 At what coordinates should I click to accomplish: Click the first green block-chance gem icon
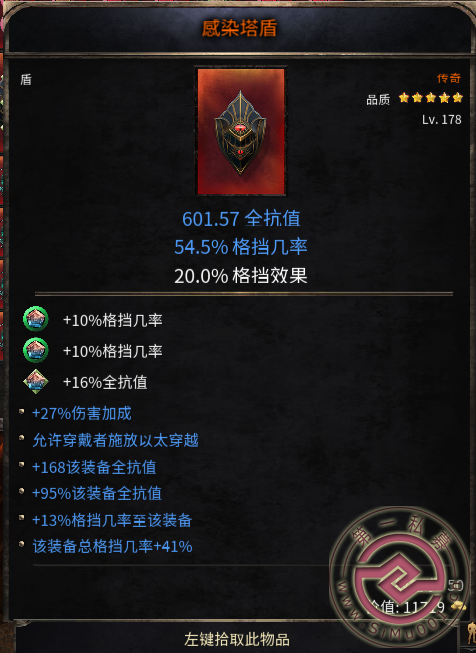[35, 319]
